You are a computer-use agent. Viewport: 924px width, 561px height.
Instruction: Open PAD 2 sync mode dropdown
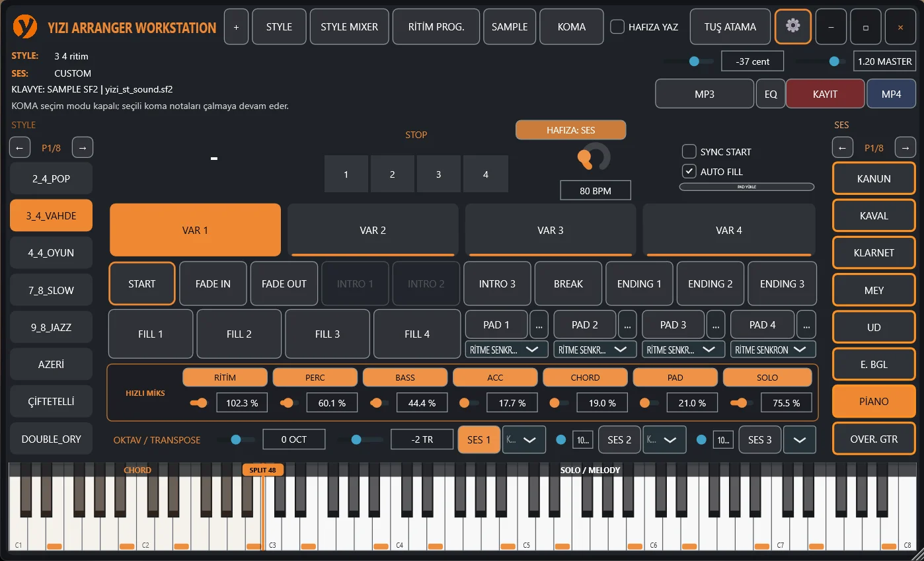595,349
